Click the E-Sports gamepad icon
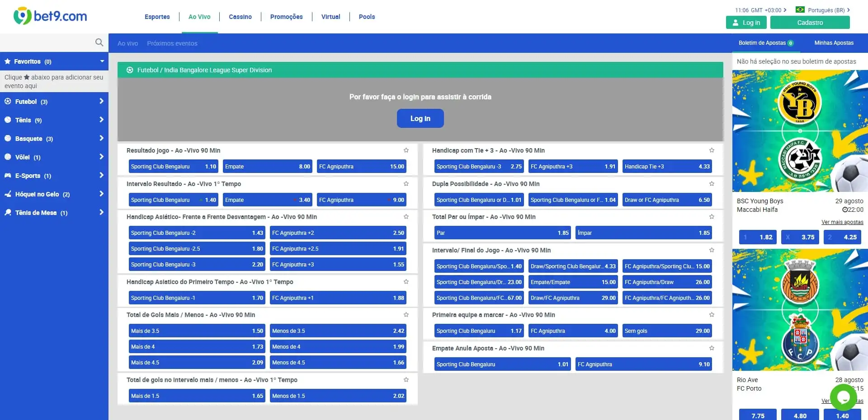 point(8,176)
